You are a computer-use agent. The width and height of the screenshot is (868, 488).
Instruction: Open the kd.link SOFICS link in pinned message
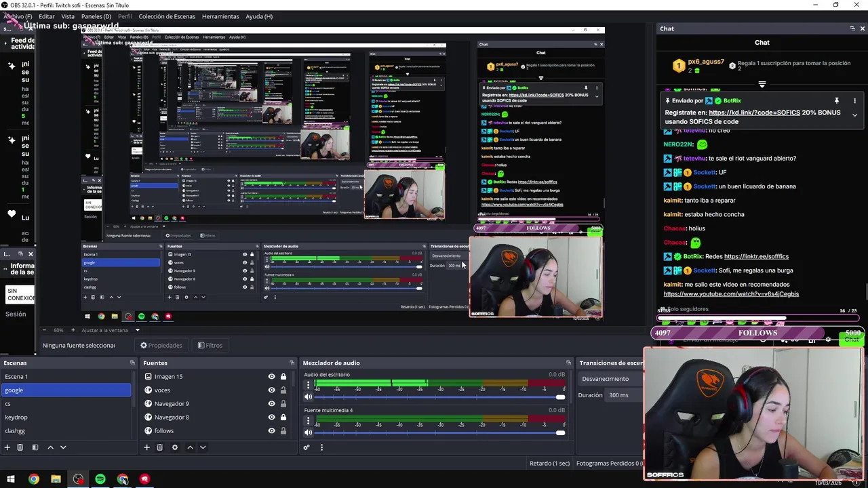[754, 113]
